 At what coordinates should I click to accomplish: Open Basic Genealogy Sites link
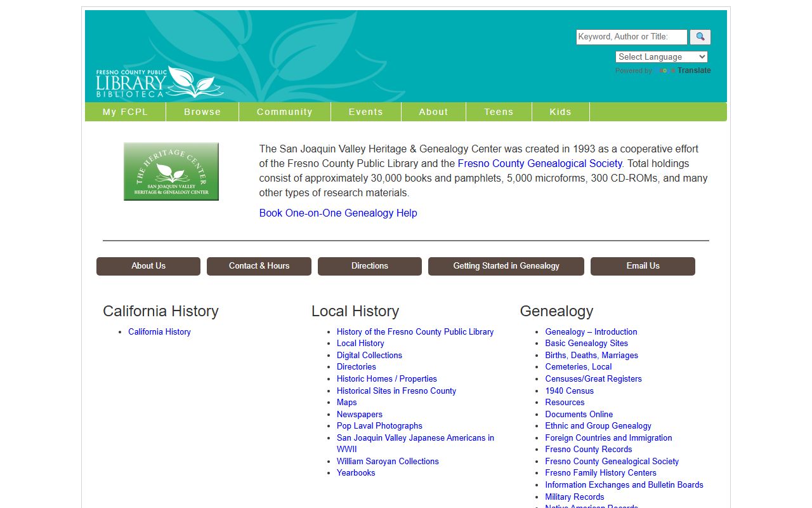(x=587, y=344)
